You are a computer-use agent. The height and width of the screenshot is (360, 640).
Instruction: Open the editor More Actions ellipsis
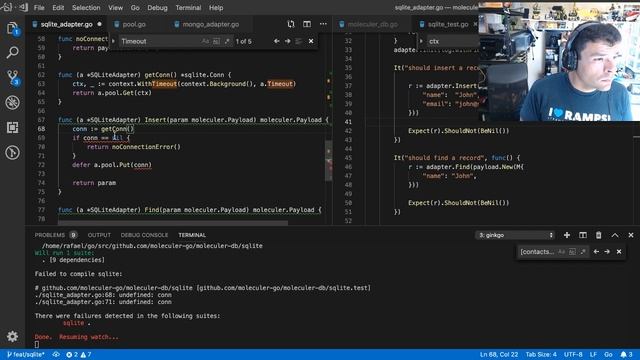click(323, 24)
